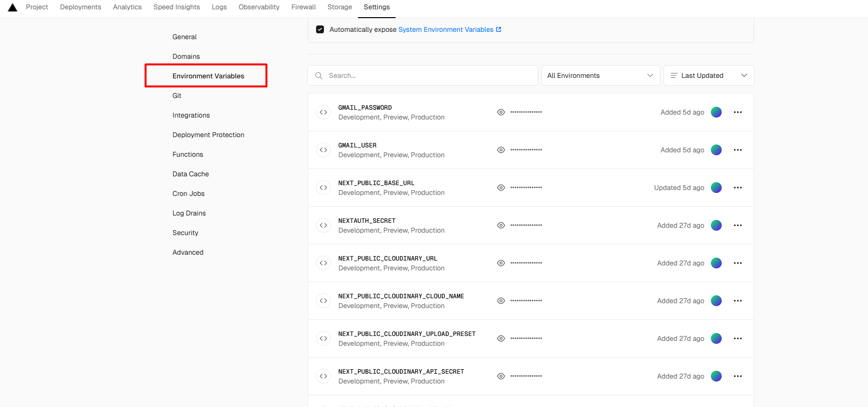
Task: Show the NEXTAUTH_SECRET hidden value
Action: click(501, 225)
